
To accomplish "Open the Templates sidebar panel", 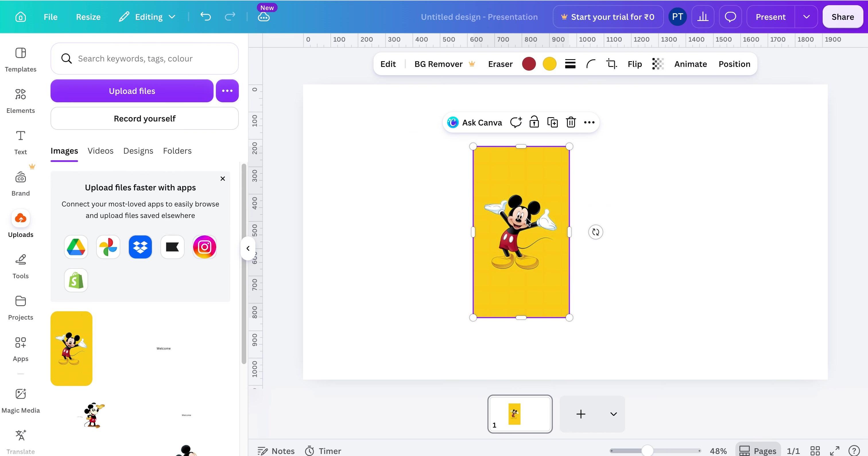I will tap(21, 60).
